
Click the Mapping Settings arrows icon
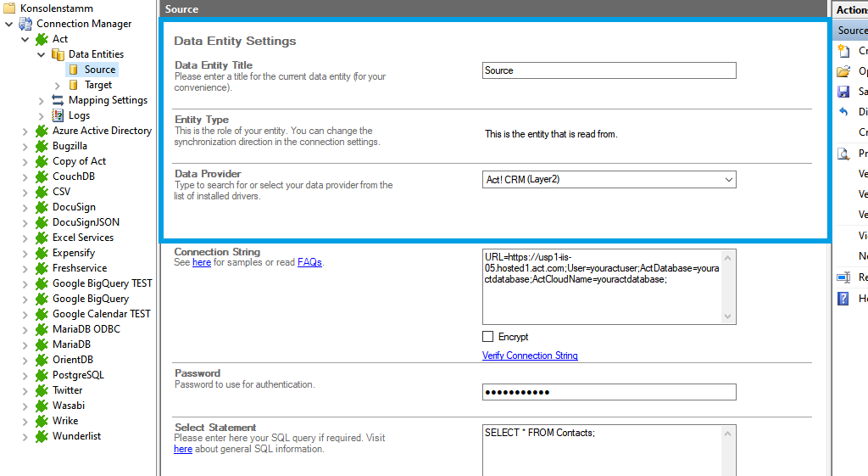58,100
